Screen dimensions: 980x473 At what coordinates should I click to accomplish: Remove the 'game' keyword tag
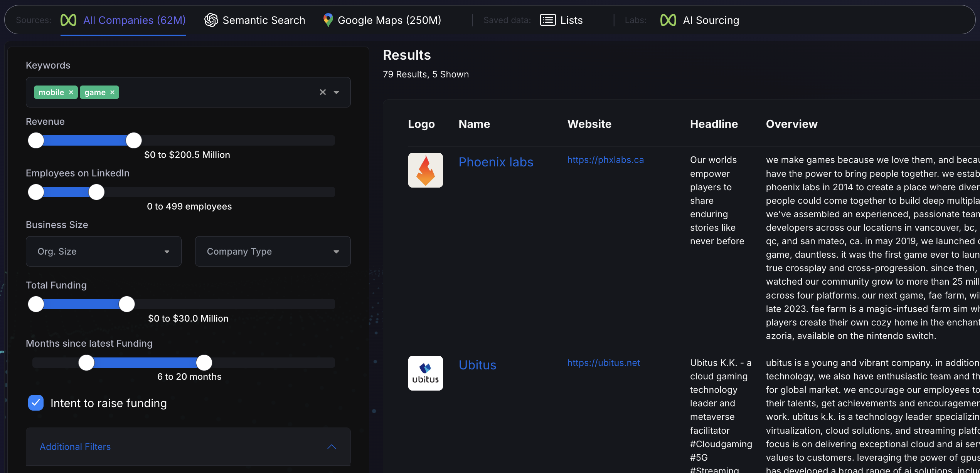[x=112, y=92]
